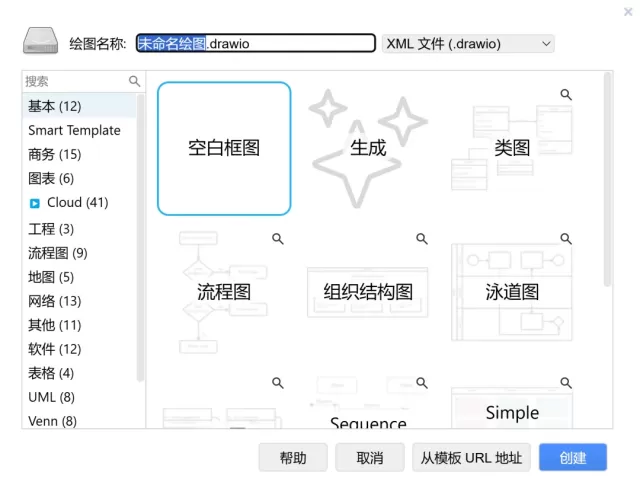
Task: Select the Venn (8) category
Action: [x=79, y=420]
